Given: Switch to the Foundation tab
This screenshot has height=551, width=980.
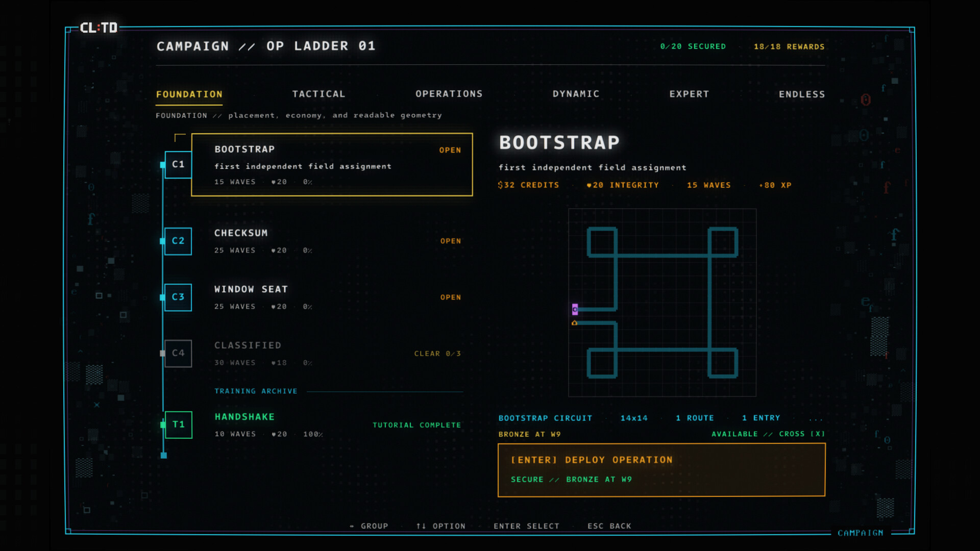Looking at the screenshot, I should pyautogui.click(x=189, y=94).
